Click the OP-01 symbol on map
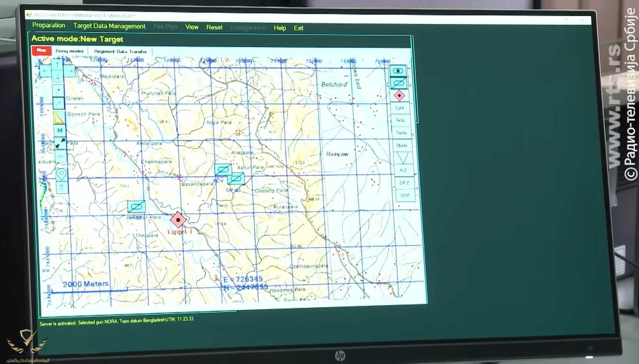Screen dimensions: 639x364 (236, 179)
